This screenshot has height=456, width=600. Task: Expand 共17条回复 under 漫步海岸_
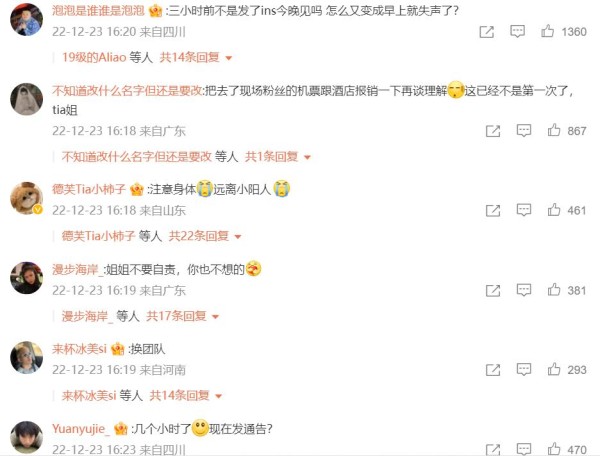[183, 316]
